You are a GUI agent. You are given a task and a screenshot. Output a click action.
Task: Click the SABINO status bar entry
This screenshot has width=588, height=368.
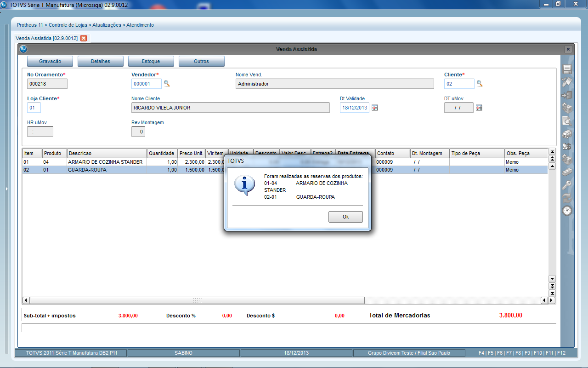pos(183,353)
